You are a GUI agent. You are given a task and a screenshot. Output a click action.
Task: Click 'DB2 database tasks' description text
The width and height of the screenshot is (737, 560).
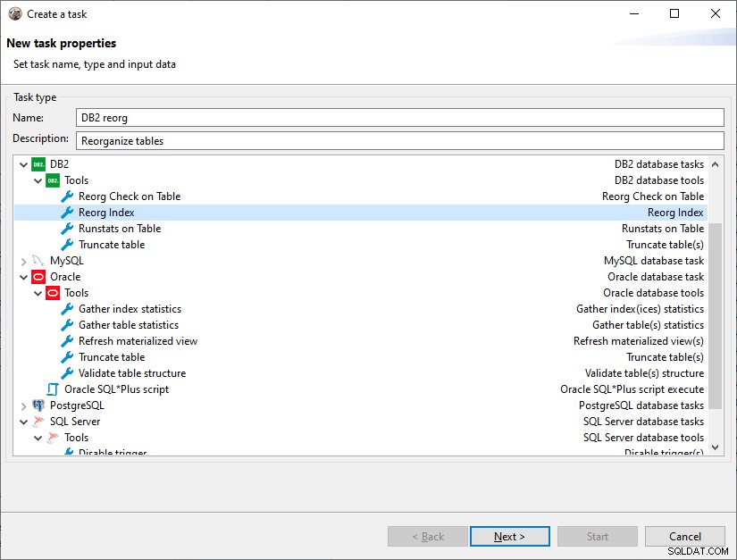(x=659, y=164)
